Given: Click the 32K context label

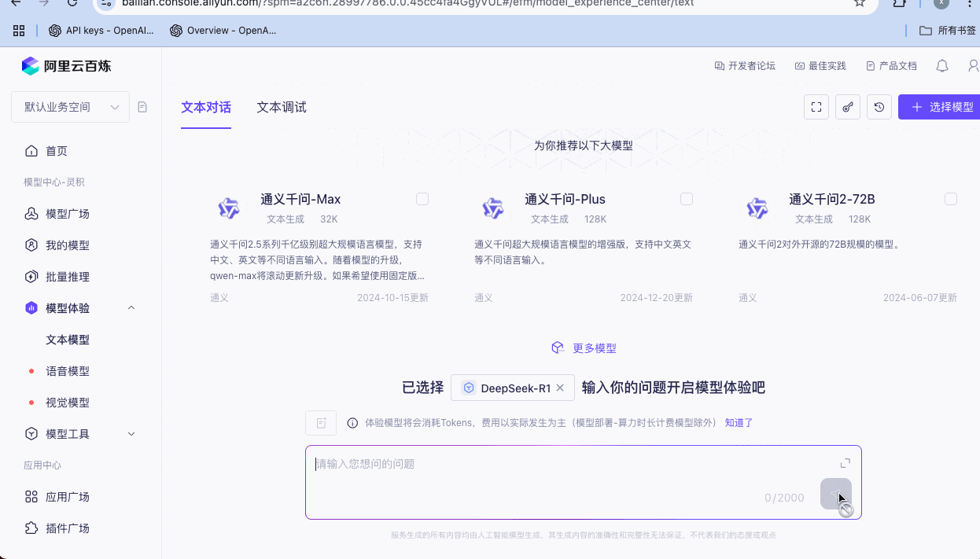Looking at the screenshot, I should (329, 219).
